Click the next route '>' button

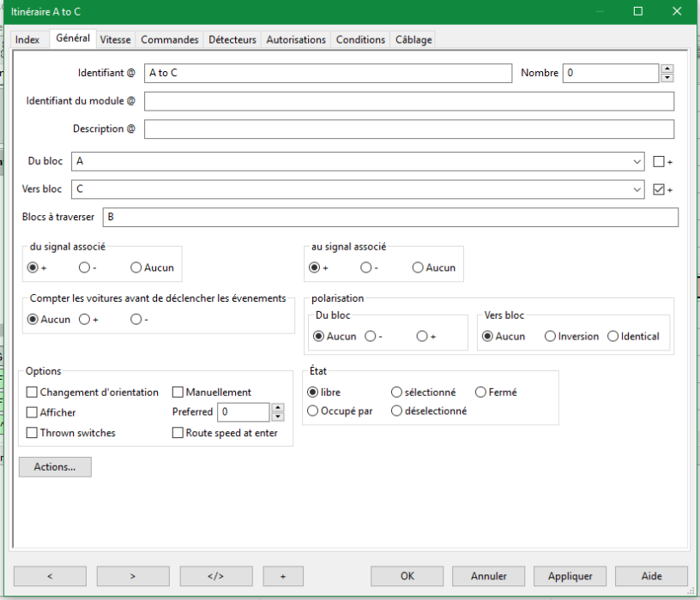132,576
